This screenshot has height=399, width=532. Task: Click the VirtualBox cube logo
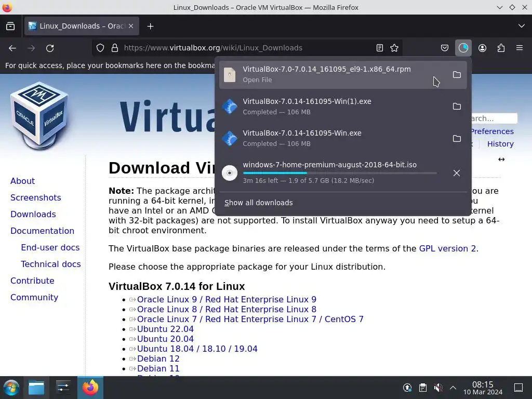tap(39, 116)
